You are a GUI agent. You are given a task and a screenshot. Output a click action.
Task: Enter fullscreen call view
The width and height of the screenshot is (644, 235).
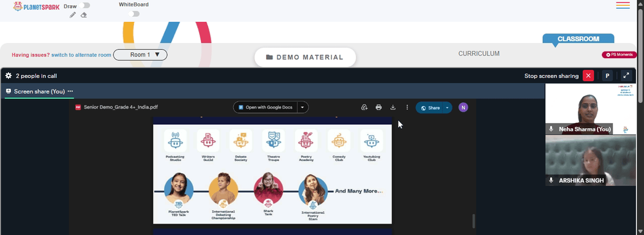(626, 75)
